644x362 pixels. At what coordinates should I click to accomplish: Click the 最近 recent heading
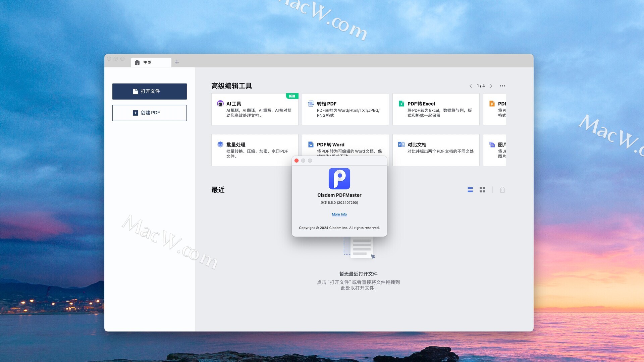point(218,190)
